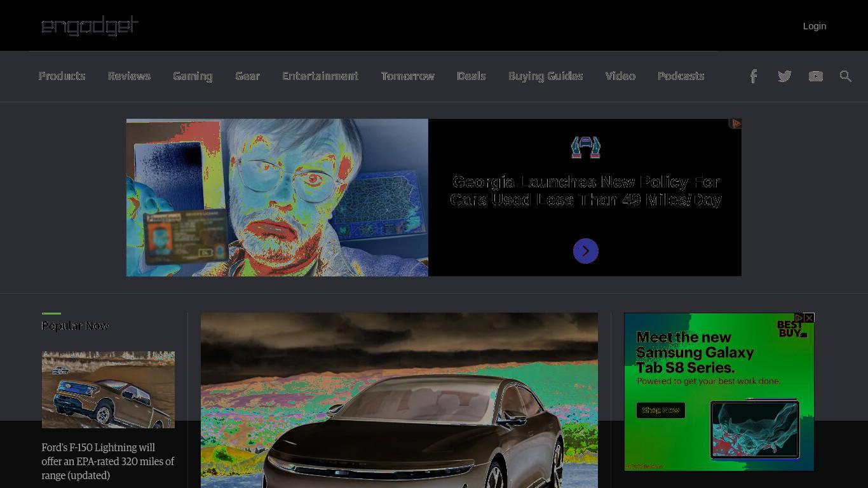Open Engadget's Twitter page icon
Screen dimensions: 868x488
pyautogui.click(x=785, y=76)
